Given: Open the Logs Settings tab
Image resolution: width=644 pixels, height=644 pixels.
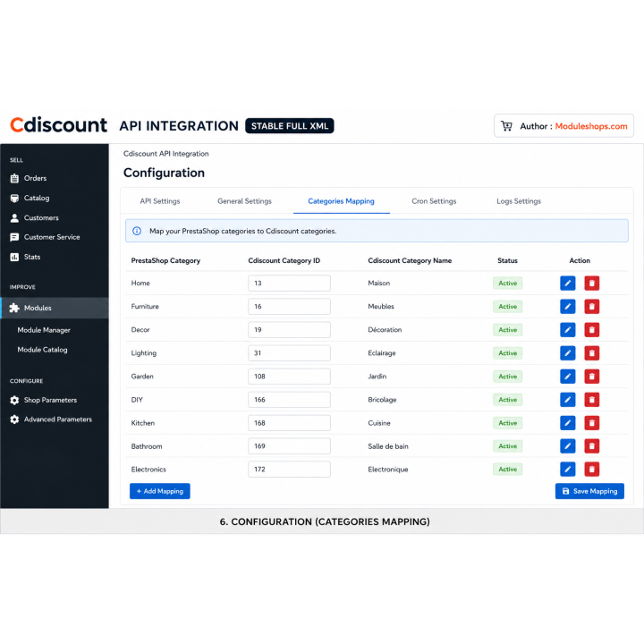Looking at the screenshot, I should [x=518, y=201].
